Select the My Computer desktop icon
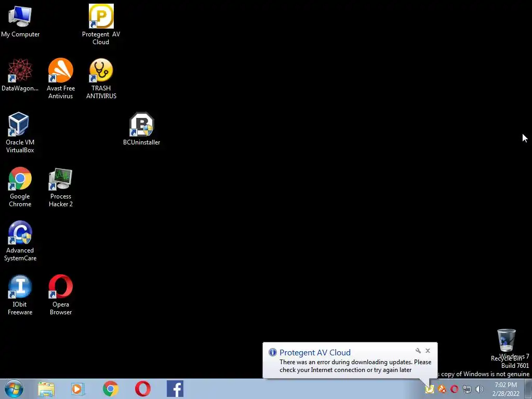The height and width of the screenshot is (399, 532). 20,21
